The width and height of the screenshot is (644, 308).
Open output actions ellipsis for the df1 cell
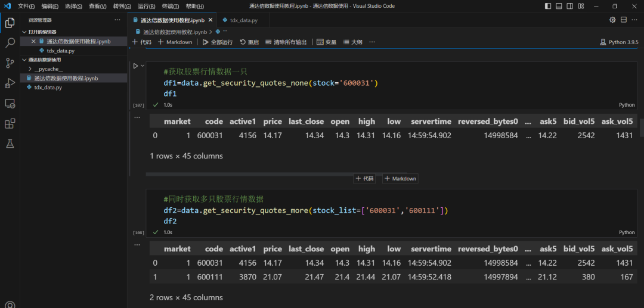138,117
